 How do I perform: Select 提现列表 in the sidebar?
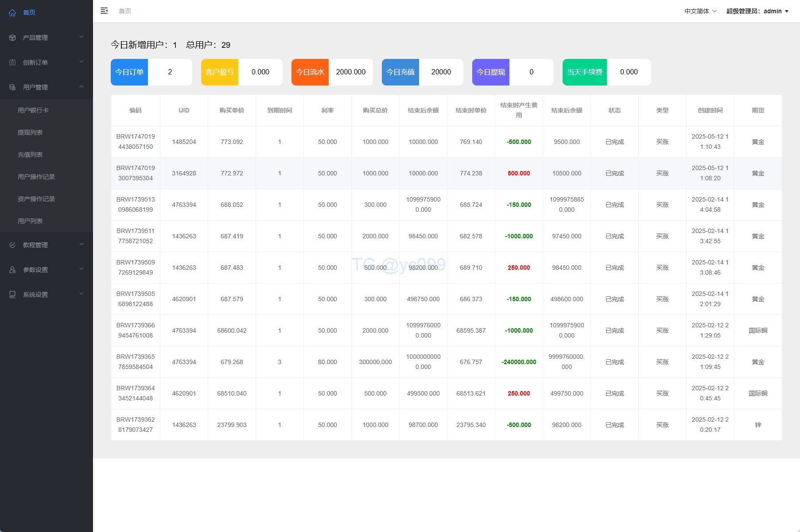coord(30,132)
